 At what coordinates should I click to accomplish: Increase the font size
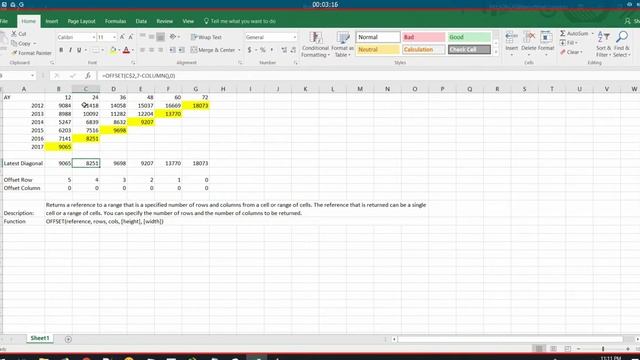122,37
